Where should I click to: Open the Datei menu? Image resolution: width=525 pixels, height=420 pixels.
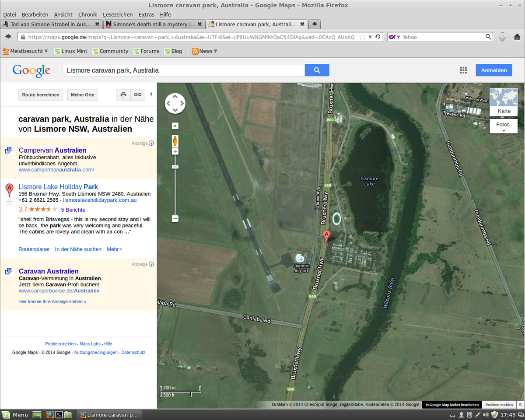pos(10,14)
